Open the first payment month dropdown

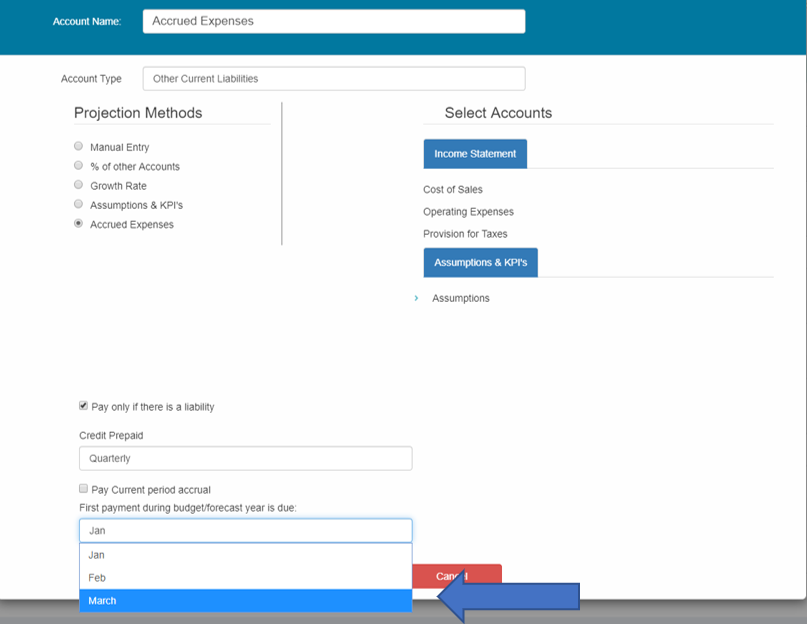[x=245, y=530]
